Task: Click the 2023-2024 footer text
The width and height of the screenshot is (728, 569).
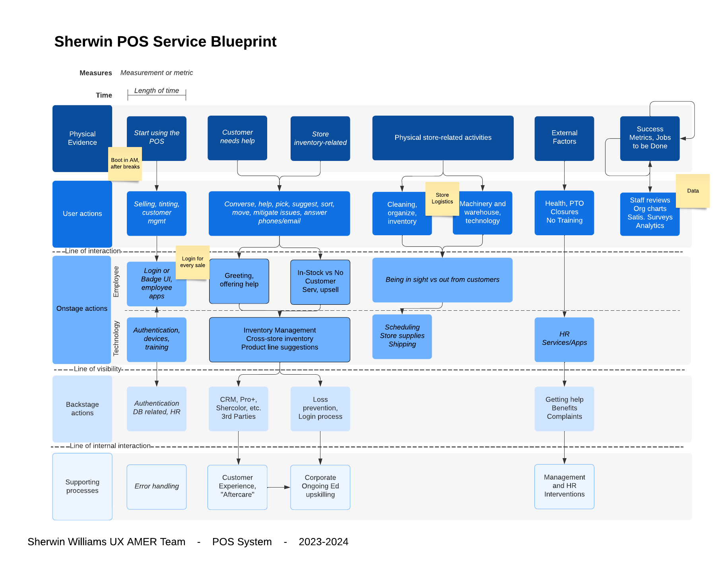Action: (x=324, y=542)
